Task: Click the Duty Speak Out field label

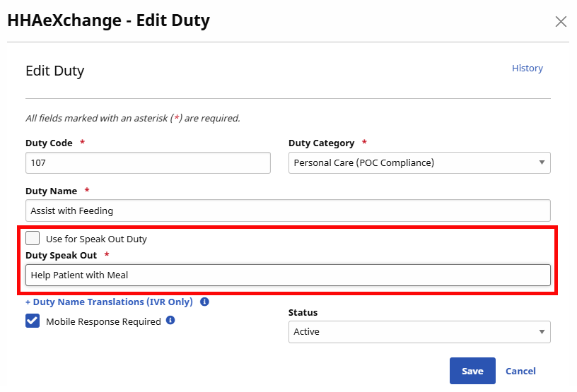Action: click(61, 255)
